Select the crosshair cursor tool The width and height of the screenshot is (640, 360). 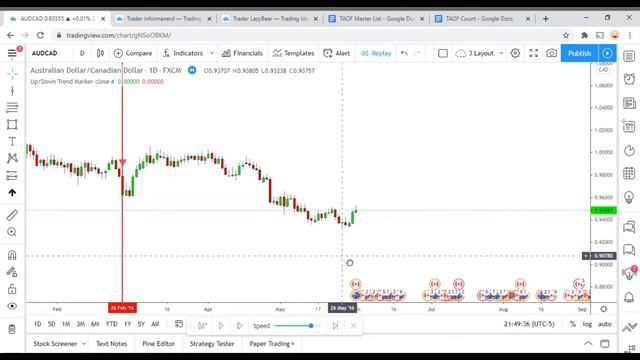click(12, 74)
